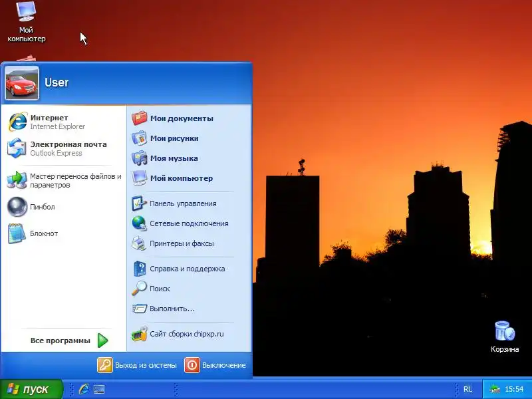
Task: Click the Мой компьютер icon in Start menu
Action: [x=139, y=178]
